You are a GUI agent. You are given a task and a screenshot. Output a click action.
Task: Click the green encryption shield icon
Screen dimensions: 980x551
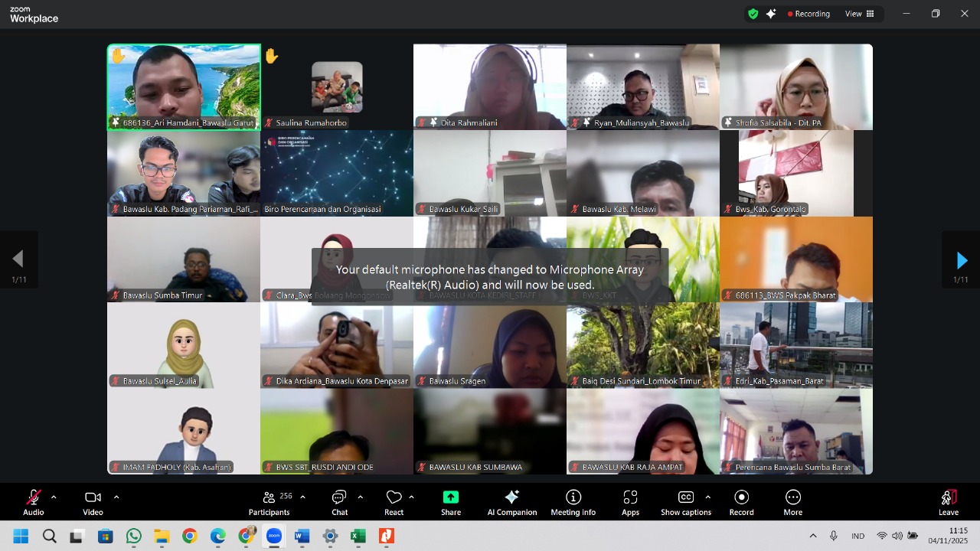click(753, 14)
